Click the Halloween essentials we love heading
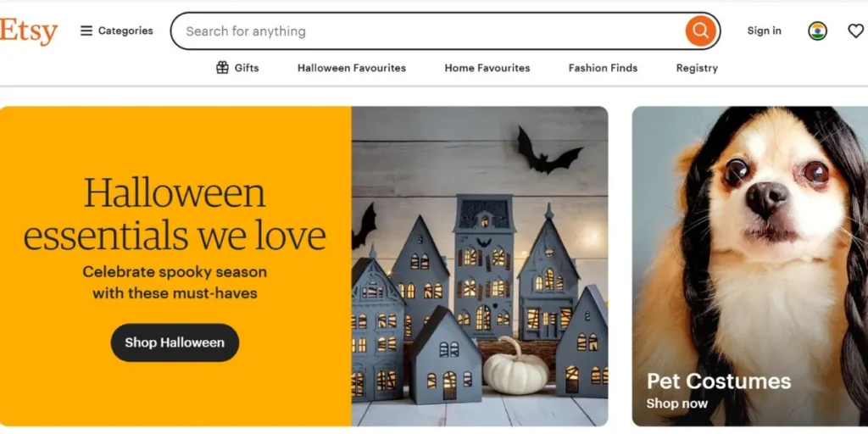868x434 pixels. pos(175,214)
